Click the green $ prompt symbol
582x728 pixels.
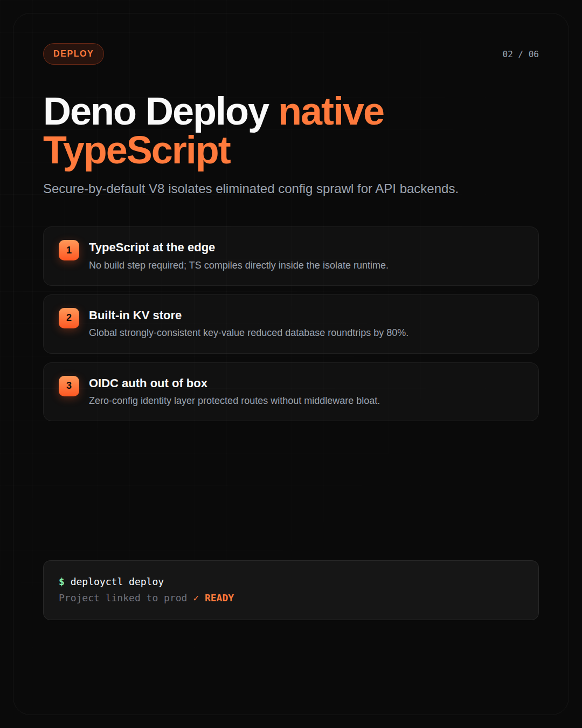point(61,582)
